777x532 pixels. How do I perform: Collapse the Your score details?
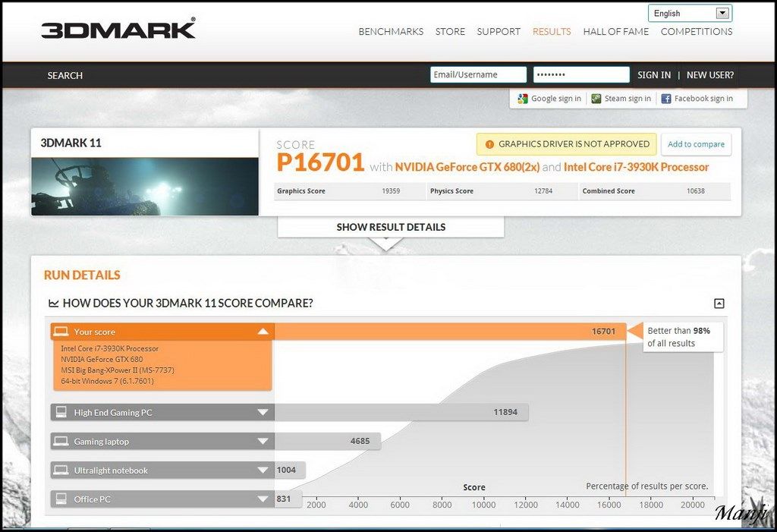click(263, 331)
